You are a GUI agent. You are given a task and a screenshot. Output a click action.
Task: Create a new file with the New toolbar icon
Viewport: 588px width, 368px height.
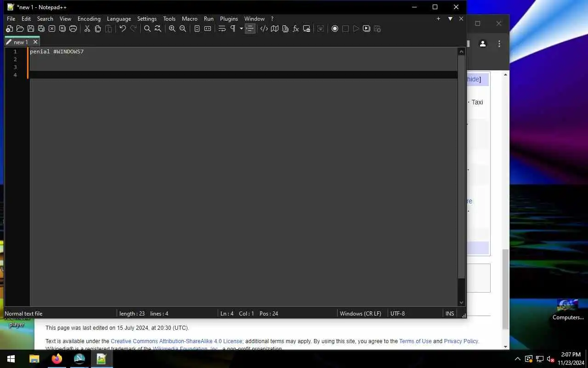(x=9, y=29)
